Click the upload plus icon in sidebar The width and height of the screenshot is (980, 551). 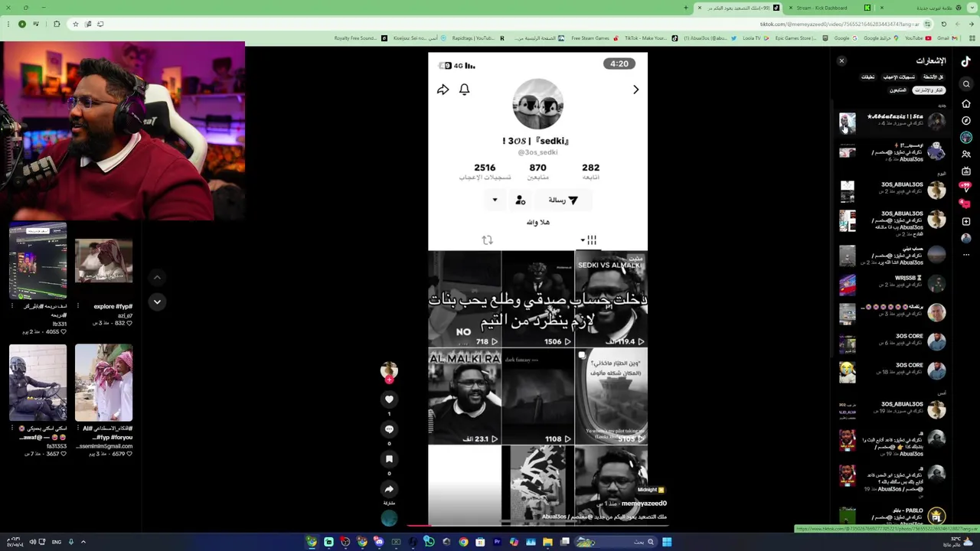click(966, 221)
